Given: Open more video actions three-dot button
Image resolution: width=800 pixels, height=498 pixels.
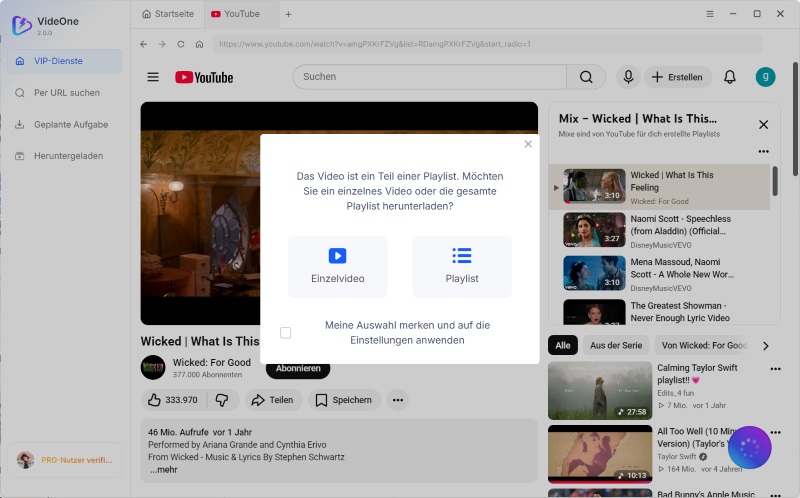Looking at the screenshot, I should click(398, 400).
